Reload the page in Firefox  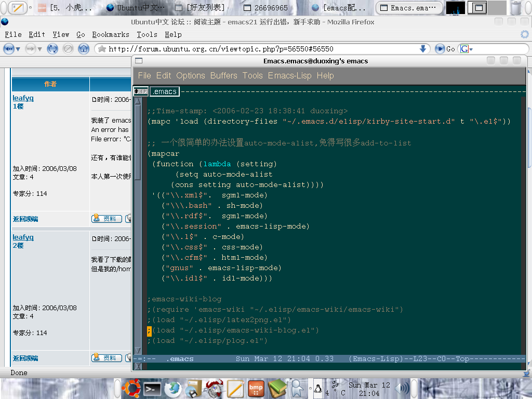click(52, 49)
